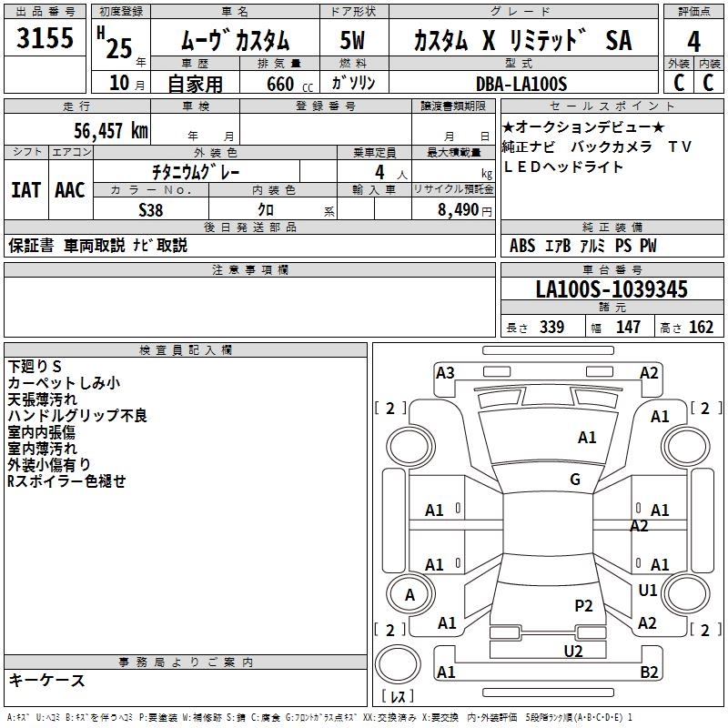Select the ★オークションデビュー★ sales point
Image resolution: width=728 pixels, height=728 pixels.
[x=583, y=127]
